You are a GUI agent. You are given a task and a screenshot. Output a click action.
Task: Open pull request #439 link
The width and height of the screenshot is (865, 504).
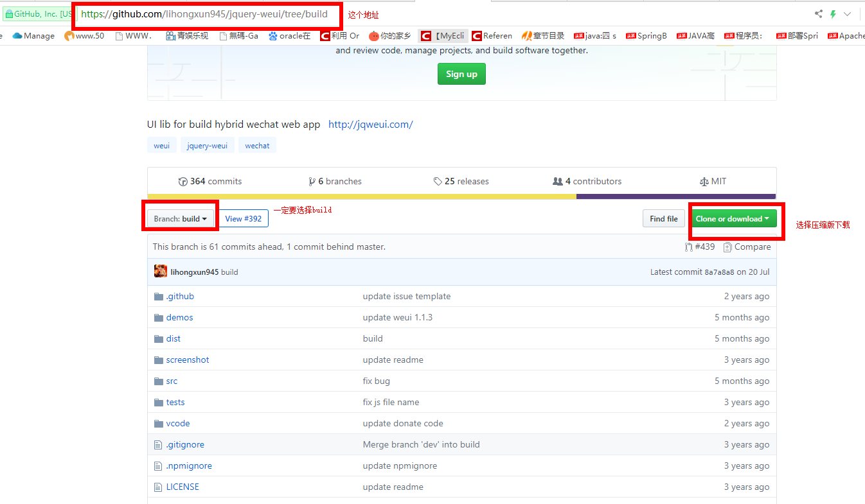pyautogui.click(x=700, y=247)
